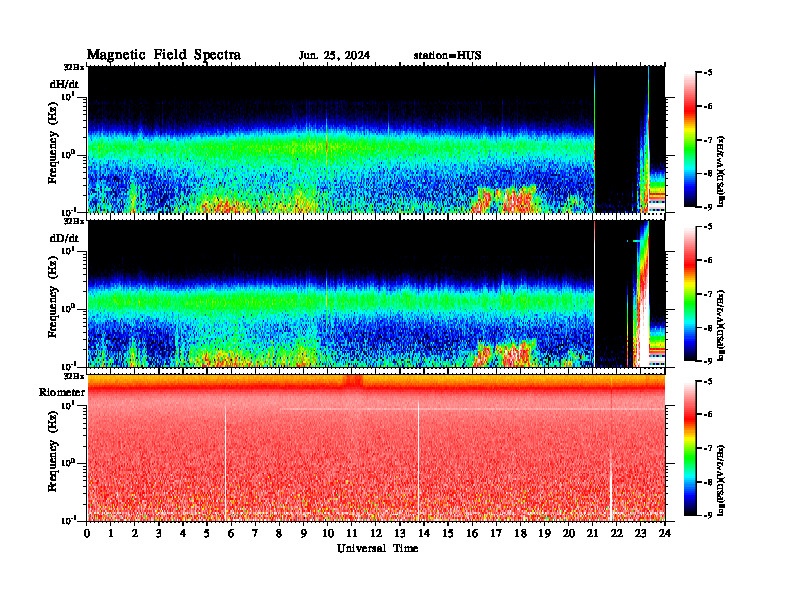Click hour "24" on the Universal Time axis
The image size is (792, 612).
pos(665,533)
